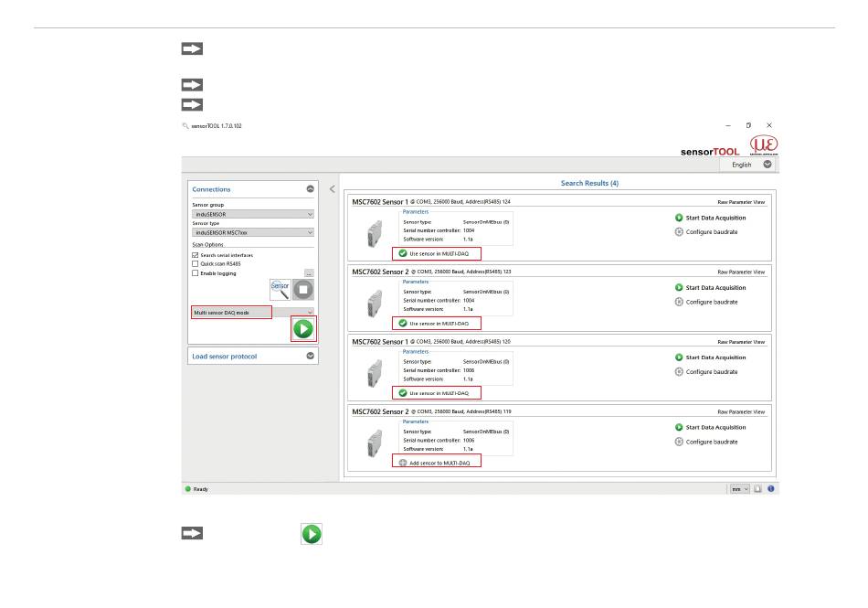868x608 pixels.
Task: Configure baudrate for sensor at address 119
Action: click(706, 442)
